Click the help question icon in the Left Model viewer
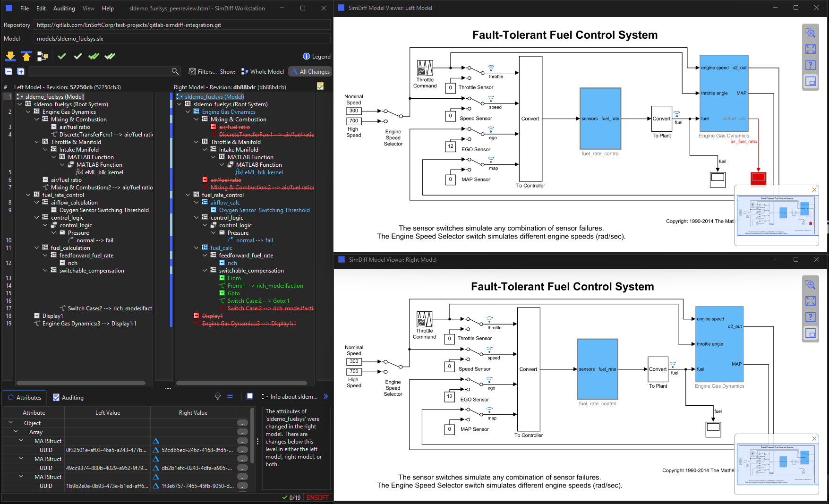This screenshot has width=829, height=504. click(811, 65)
